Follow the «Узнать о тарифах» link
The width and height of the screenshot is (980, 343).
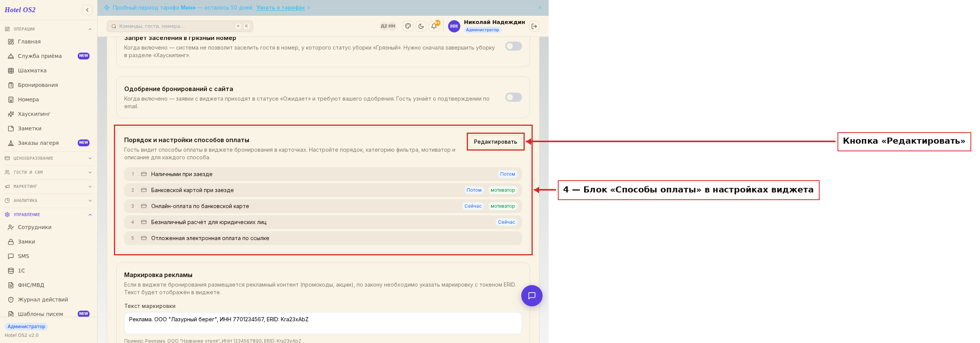pyautogui.click(x=280, y=8)
